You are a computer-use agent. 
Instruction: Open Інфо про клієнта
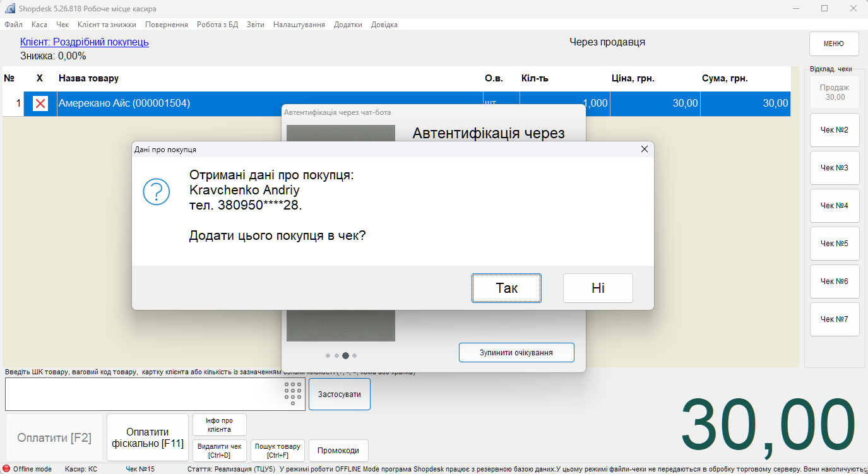[x=219, y=425]
